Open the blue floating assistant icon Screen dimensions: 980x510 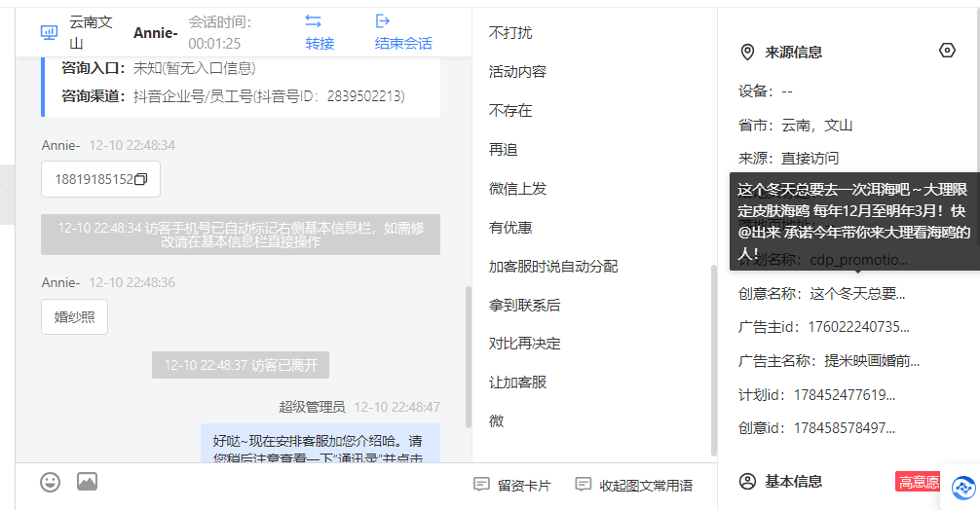coord(963,488)
